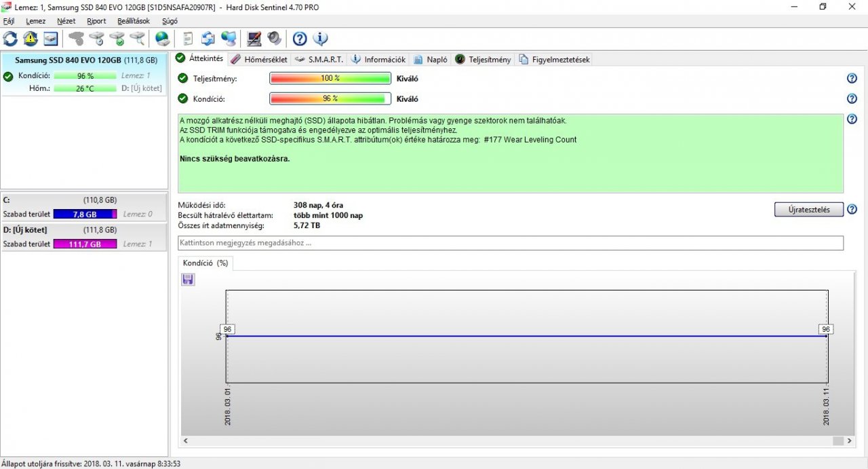Open the Fájl menu
Image resolution: width=868 pixels, height=469 pixels.
9,21
